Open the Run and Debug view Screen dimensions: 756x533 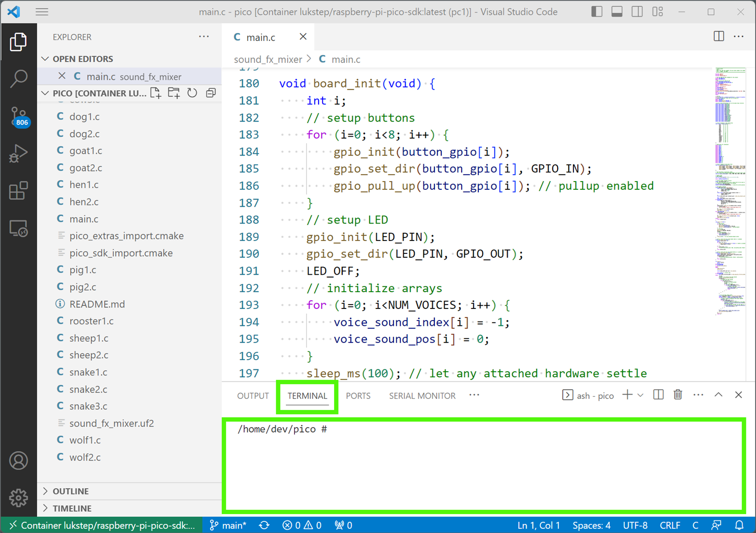[x=18, y=154]
